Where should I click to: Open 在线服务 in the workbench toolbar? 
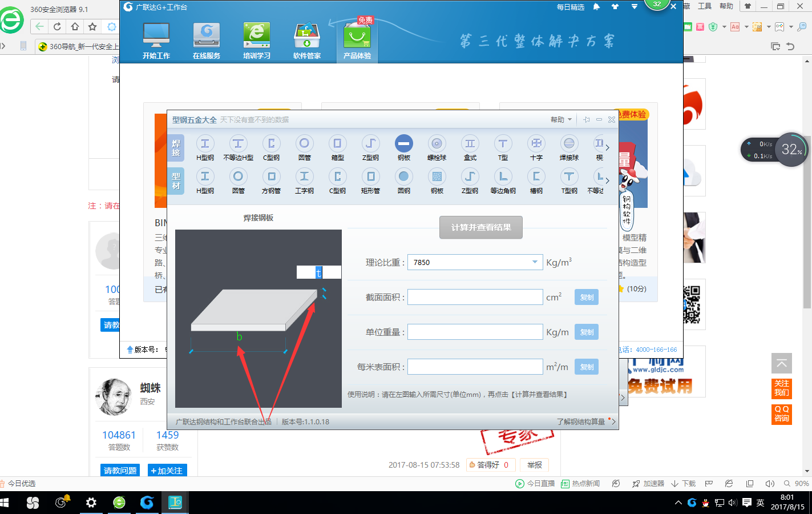tap(207, 41)
